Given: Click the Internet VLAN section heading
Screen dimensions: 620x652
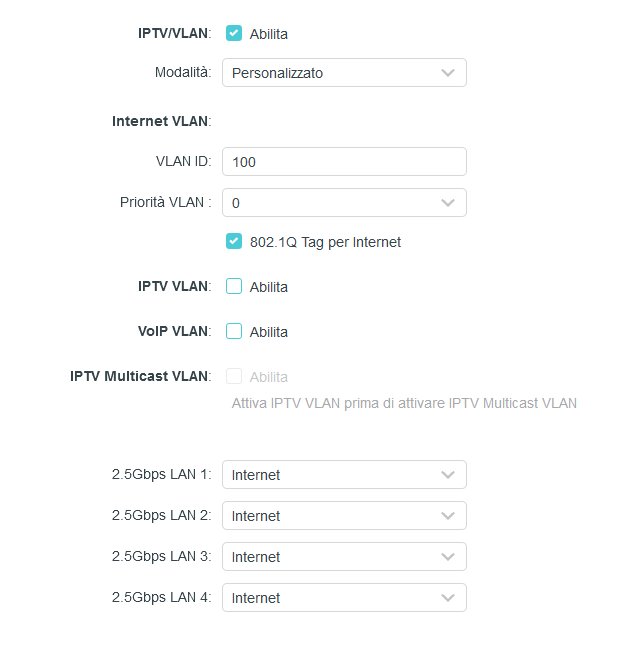Looking at the screenshot, I should pyautogui.click(x=161, y=121).
